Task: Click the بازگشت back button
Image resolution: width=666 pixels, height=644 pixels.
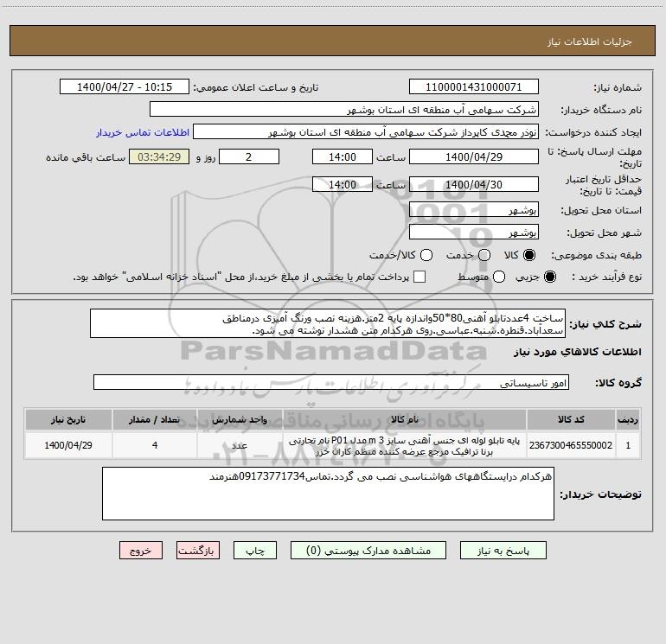Action: click(x=198, y=551)
